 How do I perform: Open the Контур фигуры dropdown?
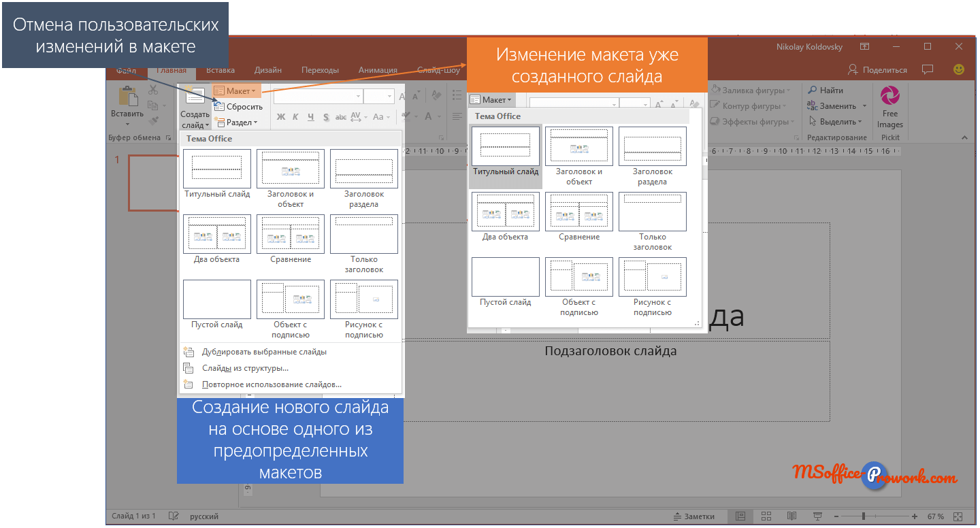click(x=749, y=105)
